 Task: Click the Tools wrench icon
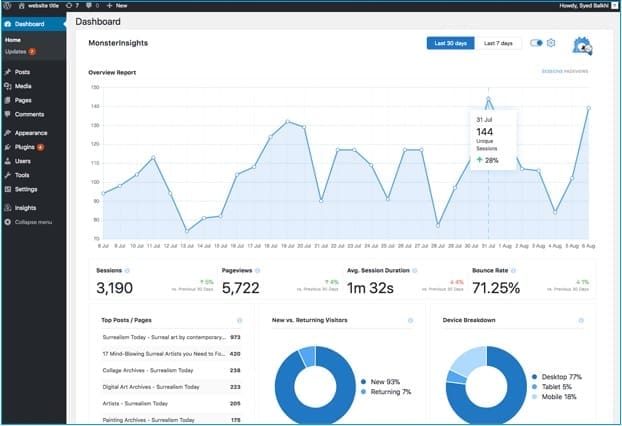click(8, 175)
